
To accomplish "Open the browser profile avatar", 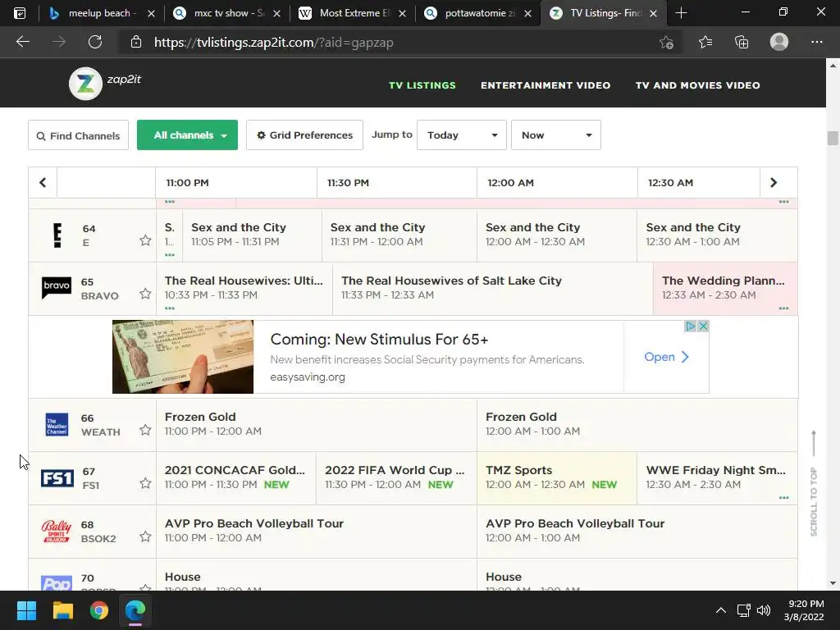I will point(779,42).
